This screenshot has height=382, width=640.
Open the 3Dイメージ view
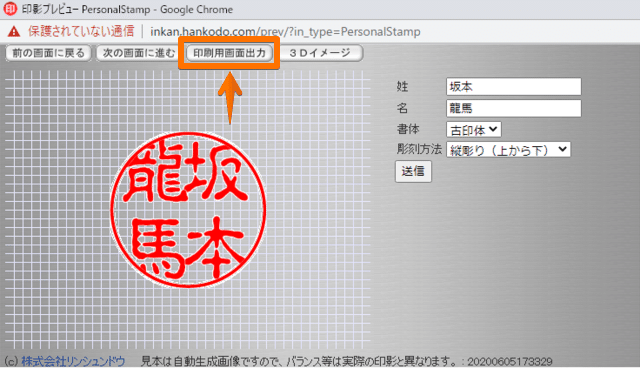tap(320, 53)
